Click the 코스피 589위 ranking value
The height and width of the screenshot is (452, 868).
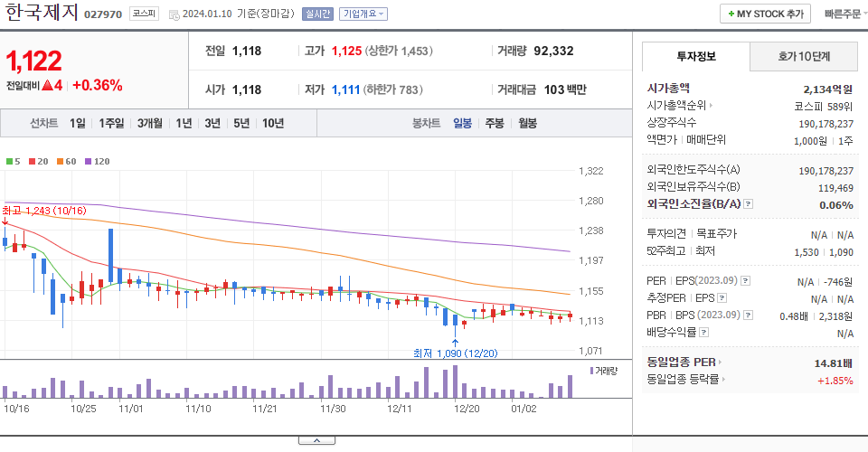[x=823, y=107]
